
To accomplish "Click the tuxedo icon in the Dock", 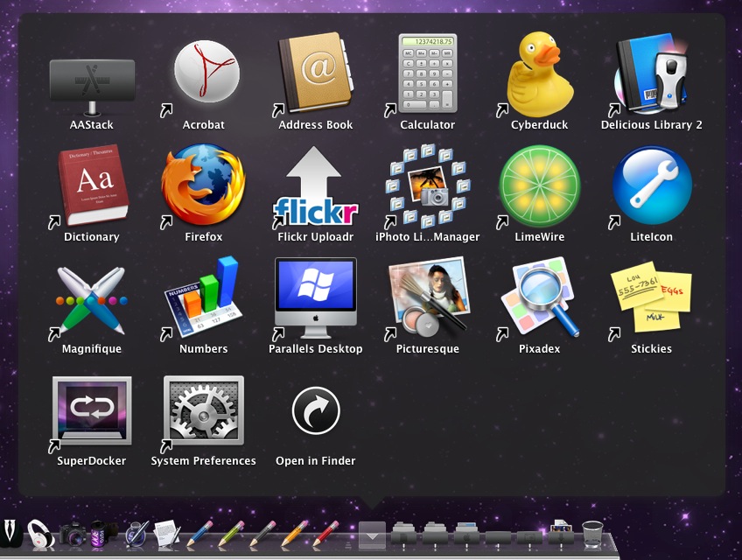I will point(10,533).
